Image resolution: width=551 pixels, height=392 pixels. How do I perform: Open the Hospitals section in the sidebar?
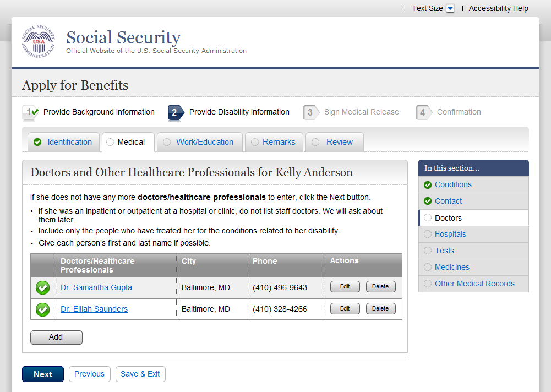tap(450, 235)
